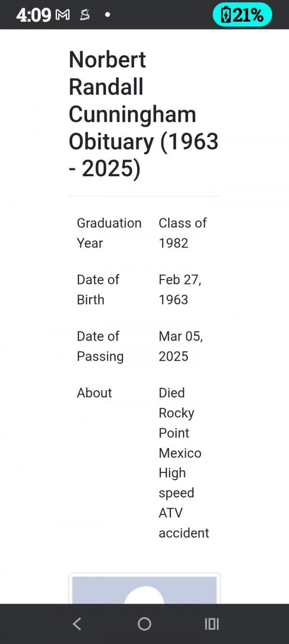This screenshot has width=289, height=644.
Task: Tap the Android back navigation arrow
Action: click(x=77, y=624)
